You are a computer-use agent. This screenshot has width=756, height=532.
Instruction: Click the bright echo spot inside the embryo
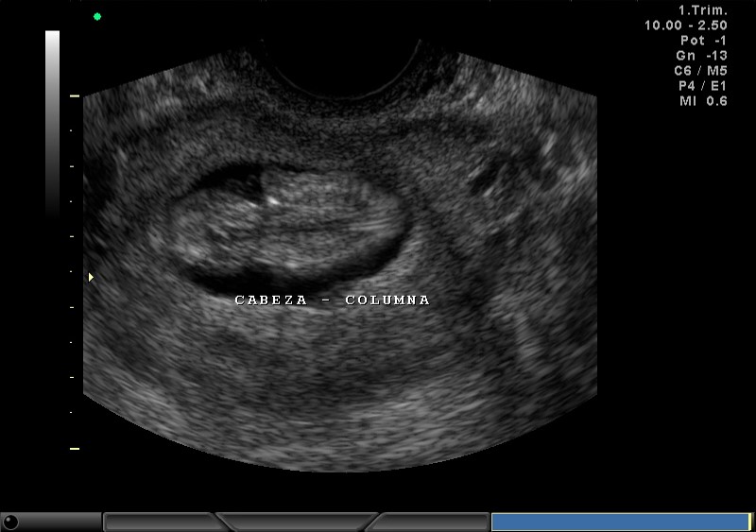click(272, 200)
